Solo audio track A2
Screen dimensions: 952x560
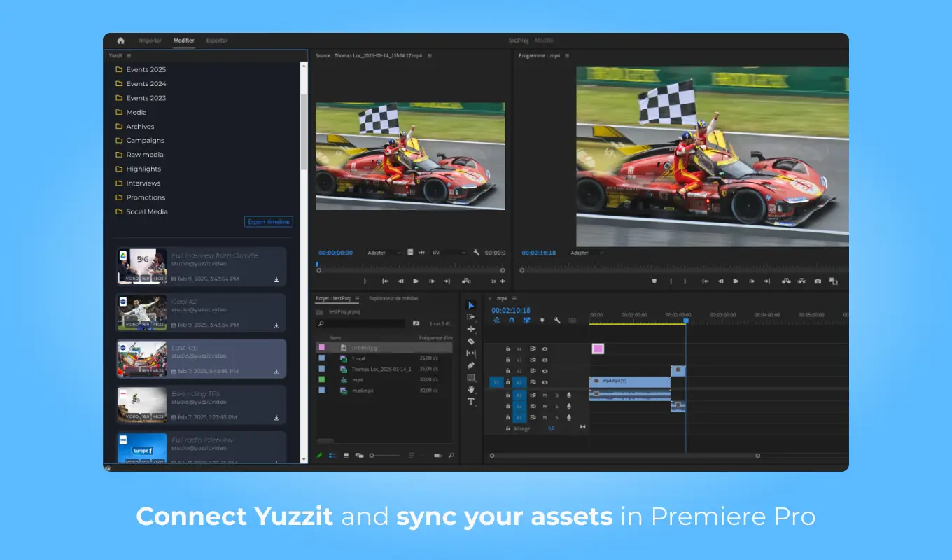(x=557, y=406)
